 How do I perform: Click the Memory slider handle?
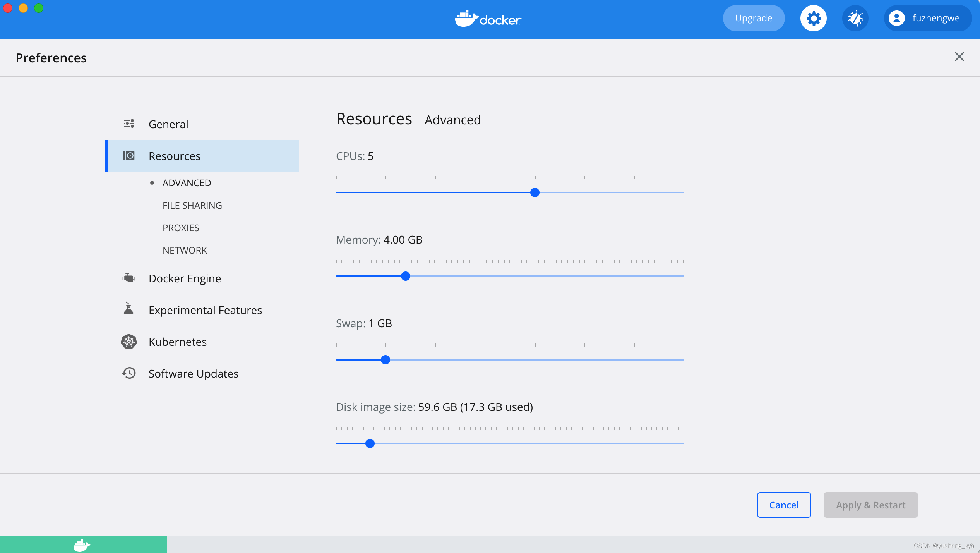coord(406,276)
